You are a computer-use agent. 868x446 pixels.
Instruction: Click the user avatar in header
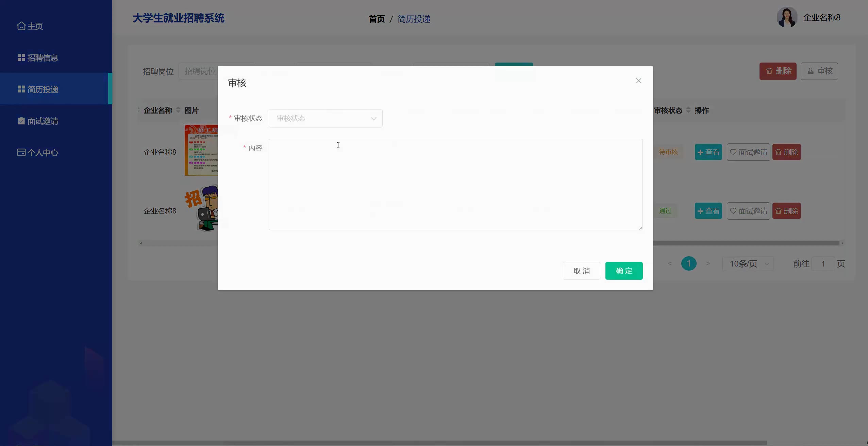787,17
